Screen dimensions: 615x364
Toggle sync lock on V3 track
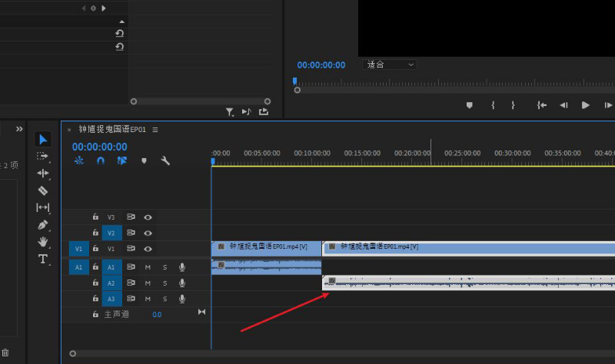coord(131,217)
